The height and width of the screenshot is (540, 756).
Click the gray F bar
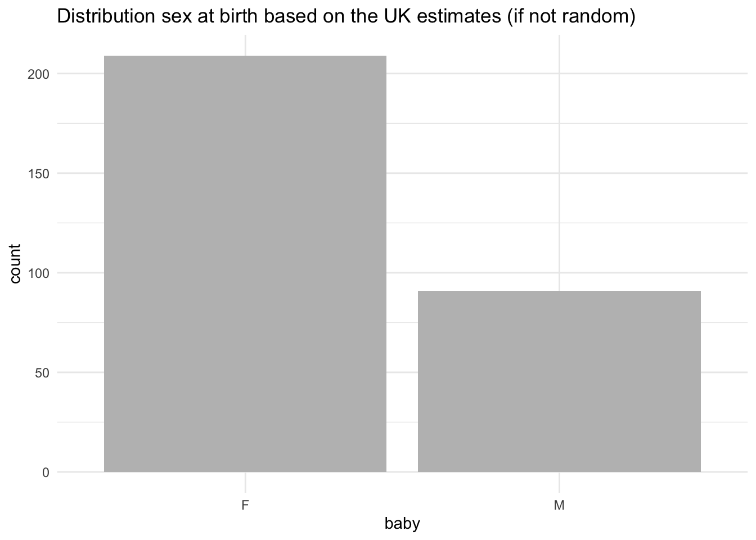pos(245,264)
